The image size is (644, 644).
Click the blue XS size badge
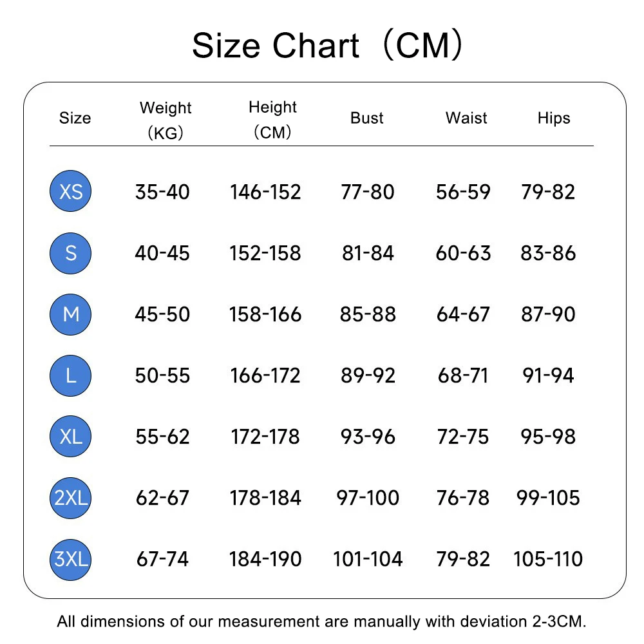coord(71,191)
